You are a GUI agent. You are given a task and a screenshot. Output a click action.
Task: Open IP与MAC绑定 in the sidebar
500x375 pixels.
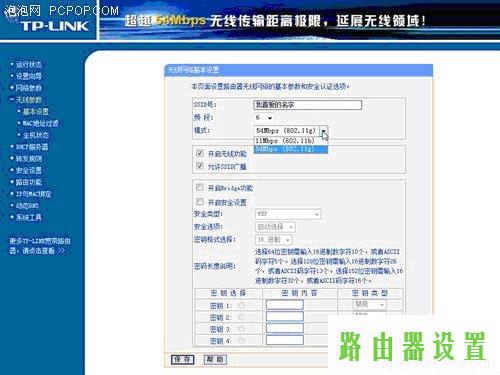click(x=34, y=194)
